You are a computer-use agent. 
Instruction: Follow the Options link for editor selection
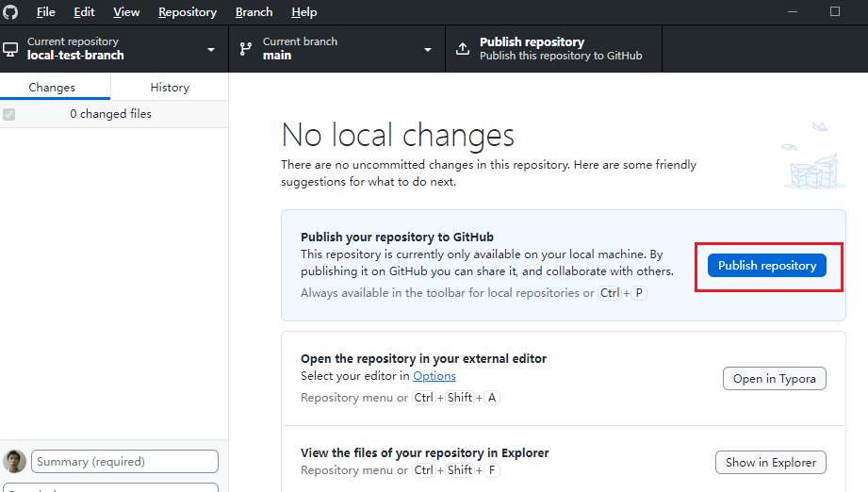(x=434, y=376)
